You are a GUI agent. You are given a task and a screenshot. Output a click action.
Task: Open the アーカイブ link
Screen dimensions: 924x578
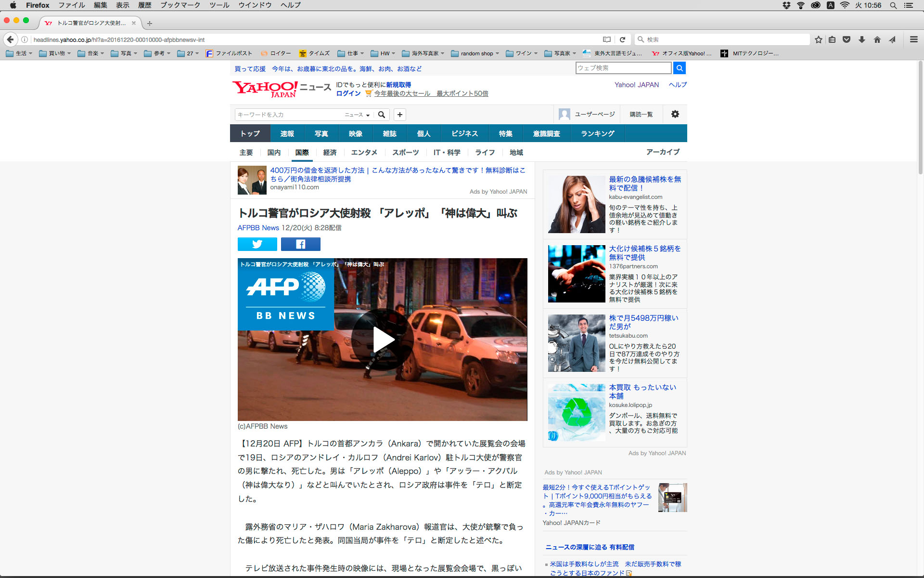tap(663, 152)
